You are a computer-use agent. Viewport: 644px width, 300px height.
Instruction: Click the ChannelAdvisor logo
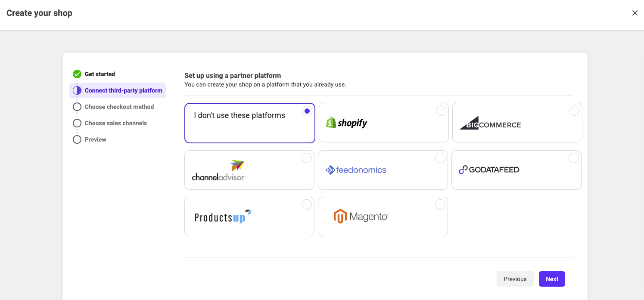coord(219,170)
